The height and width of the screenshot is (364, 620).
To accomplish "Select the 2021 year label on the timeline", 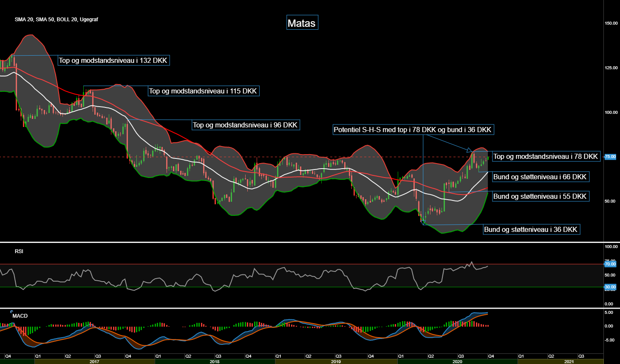I will tap(569, 361).
